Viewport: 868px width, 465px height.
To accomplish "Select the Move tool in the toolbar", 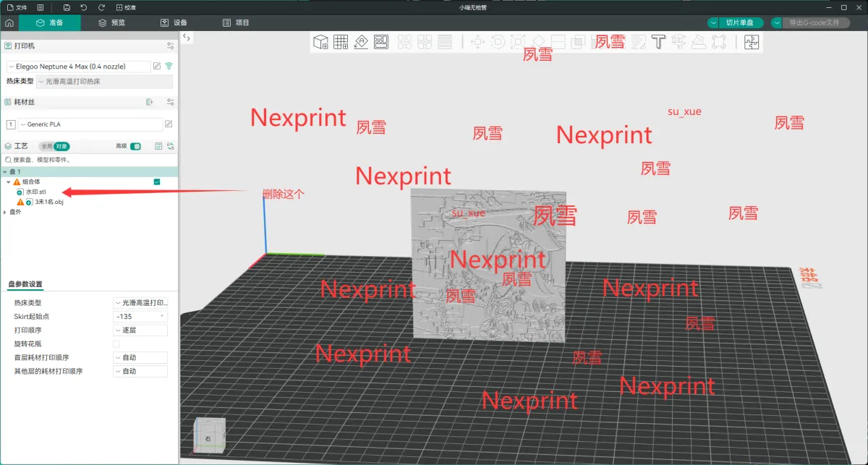I will coord(477,42).
